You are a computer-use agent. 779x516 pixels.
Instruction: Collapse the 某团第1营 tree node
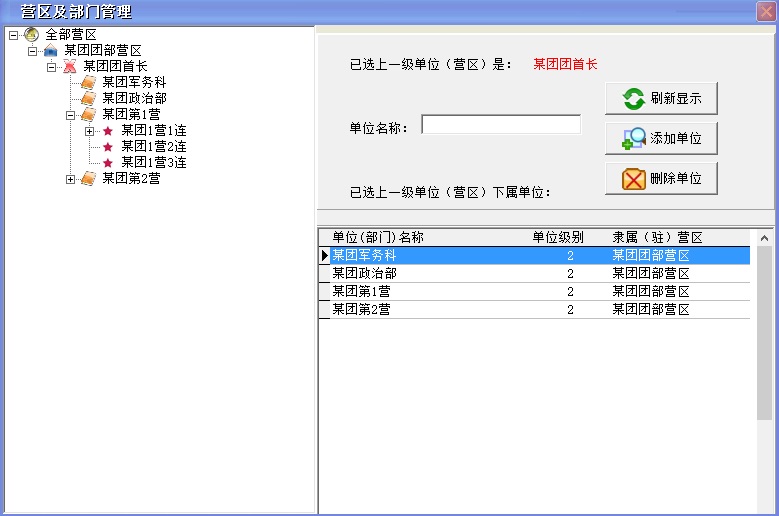tap(71, 115)
